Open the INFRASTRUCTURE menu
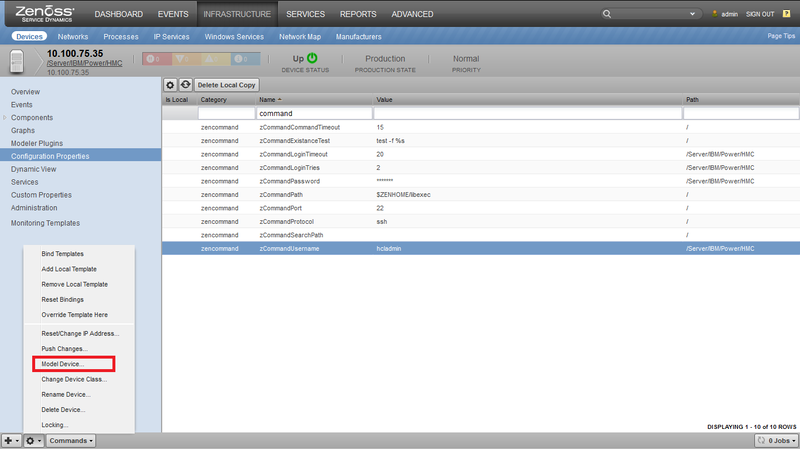The image size is (800, 450). click(x=237, y=14)
